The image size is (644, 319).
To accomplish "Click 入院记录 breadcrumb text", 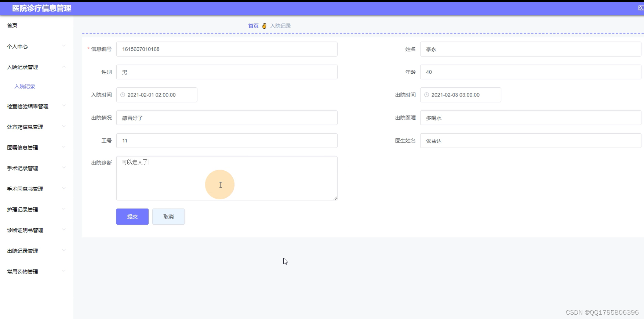I will 280,26.
